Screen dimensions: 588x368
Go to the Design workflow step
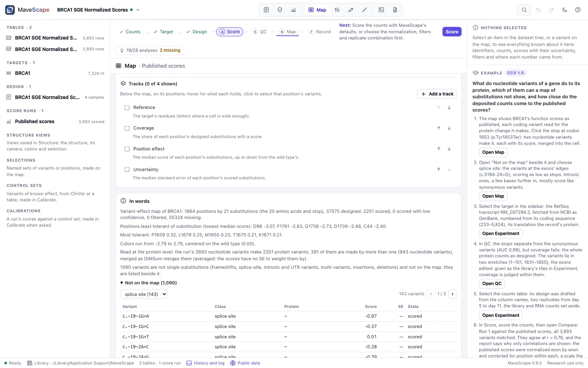pos(196,32)
